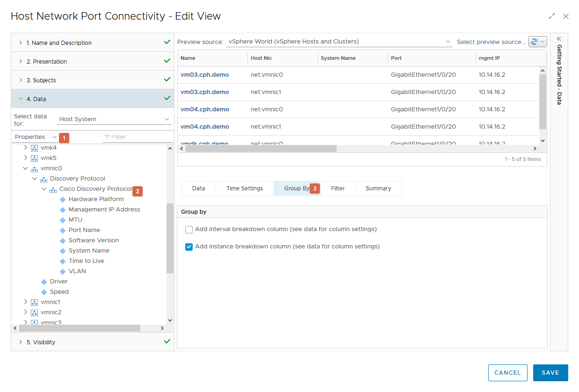Screen dimensions: 579x392
Task: Click the dialog expand to fullscreen icon
Action: 552,16
